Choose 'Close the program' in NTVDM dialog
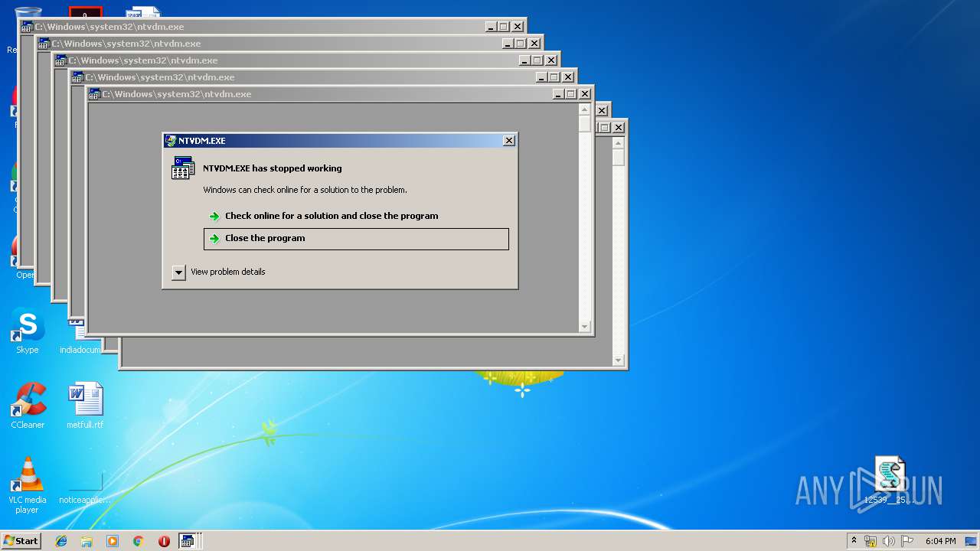The height and width of the screenshot is (551, 980). [356, 239]
